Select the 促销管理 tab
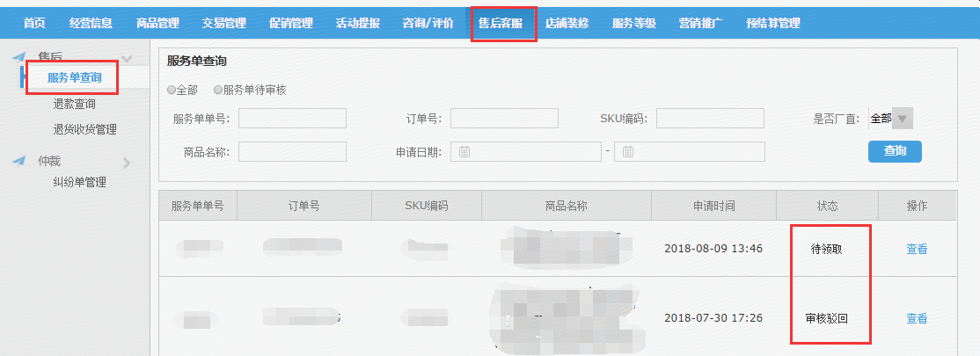This screenshot has width=980, height=356. tap(291, 24)
